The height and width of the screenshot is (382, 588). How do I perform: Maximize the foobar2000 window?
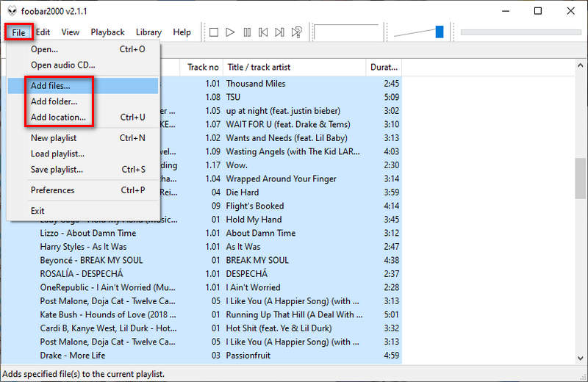tap(538, 11)
